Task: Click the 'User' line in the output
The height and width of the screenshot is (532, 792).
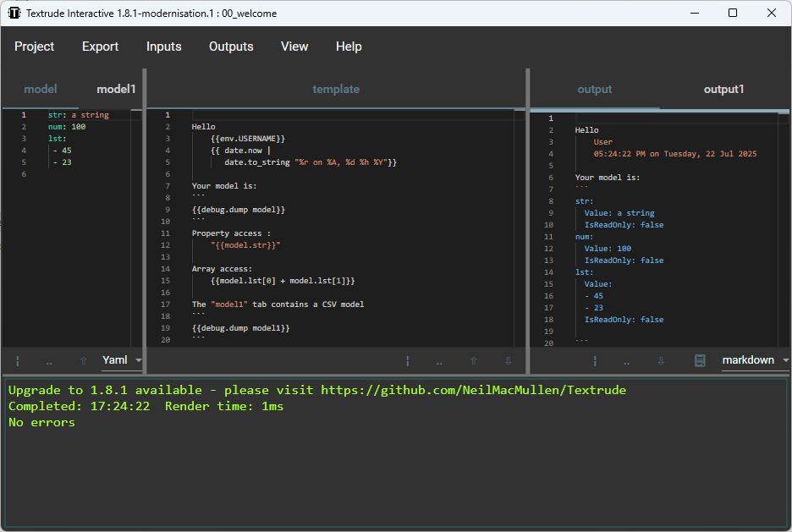Action: 603,142
